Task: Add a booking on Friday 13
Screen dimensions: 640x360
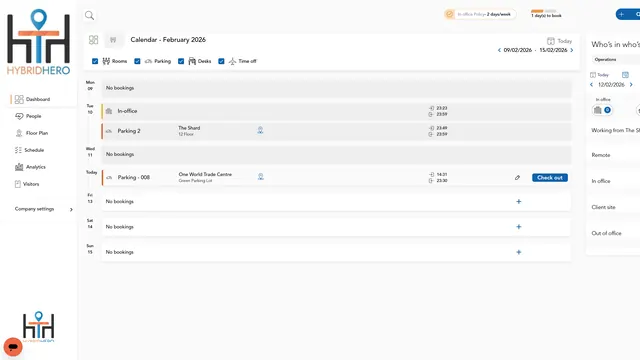Action: (519, 202)
